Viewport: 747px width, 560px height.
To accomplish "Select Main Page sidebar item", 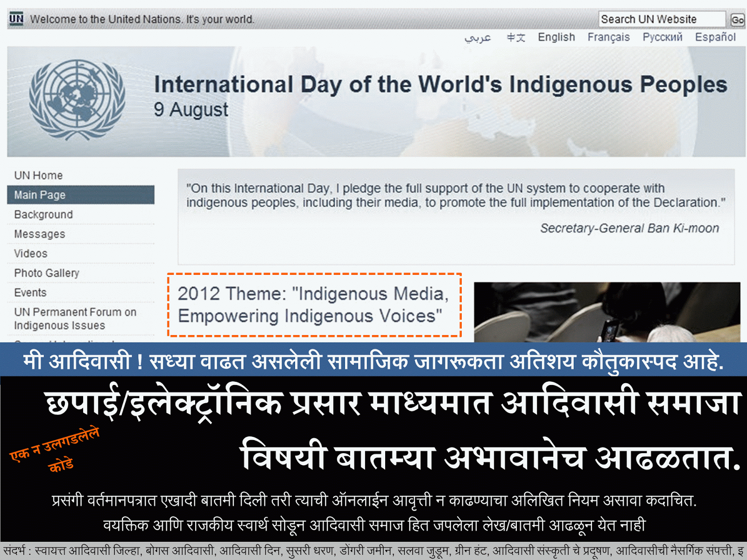I will point(81,195).
